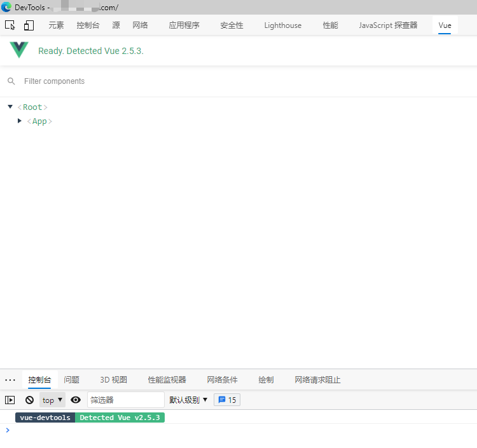This screenshot has width=477, height=448.
Task: Select the drawer 控制台 tab
Action: tap(39, 380)
